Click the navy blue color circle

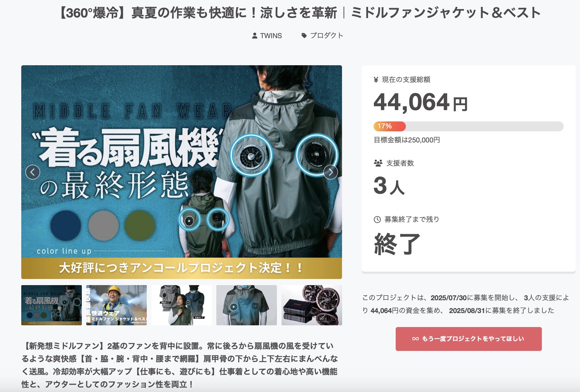click(x=66, y=225)
